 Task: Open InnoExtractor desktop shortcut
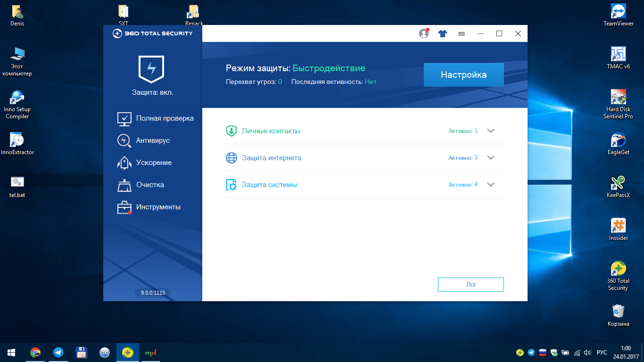pos(17,144)
